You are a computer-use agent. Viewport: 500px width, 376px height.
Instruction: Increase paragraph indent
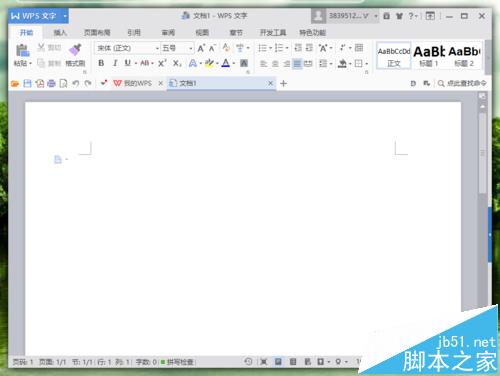[310, 48]
